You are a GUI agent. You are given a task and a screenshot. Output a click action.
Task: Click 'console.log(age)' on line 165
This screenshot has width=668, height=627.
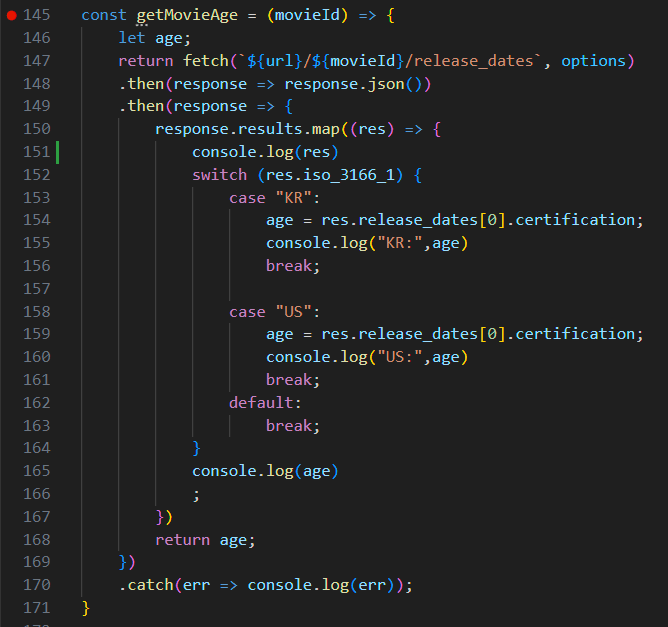point(265,471)
